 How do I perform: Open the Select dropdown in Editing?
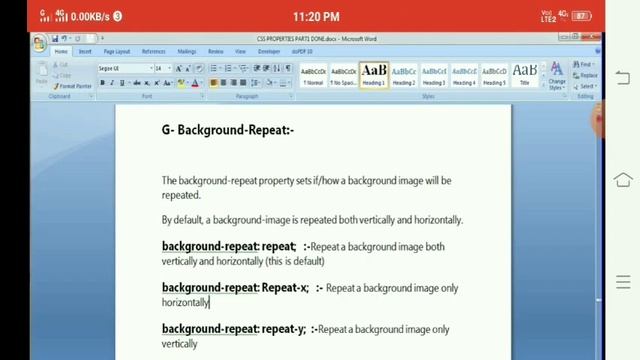(585, 86)
